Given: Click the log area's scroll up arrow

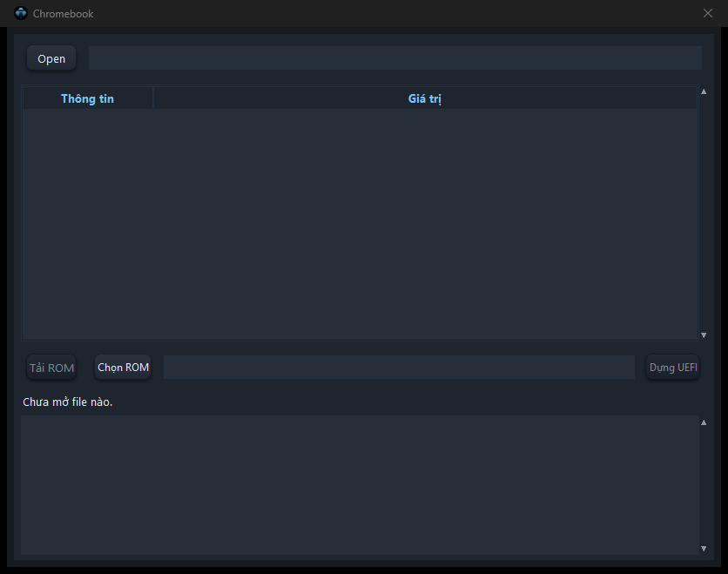Looking at the screenshot, I should (704, 422).
